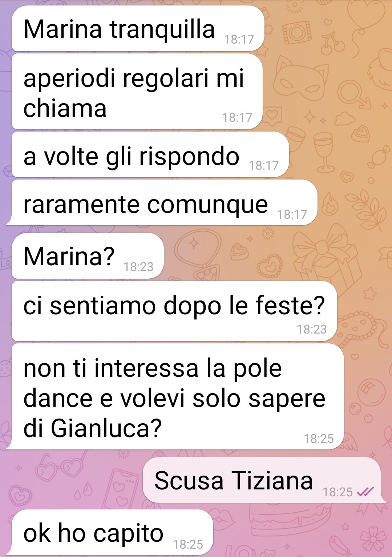Tap the 18:17 timestamp beside 'a volte gli rispondo'
392x557 pixels.
coord(264,166)
